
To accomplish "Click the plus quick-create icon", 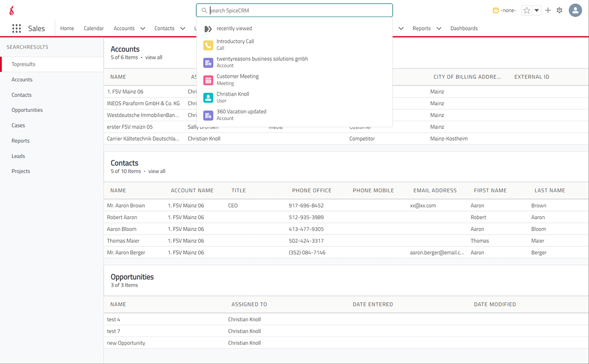I will (x=548, y=10).
